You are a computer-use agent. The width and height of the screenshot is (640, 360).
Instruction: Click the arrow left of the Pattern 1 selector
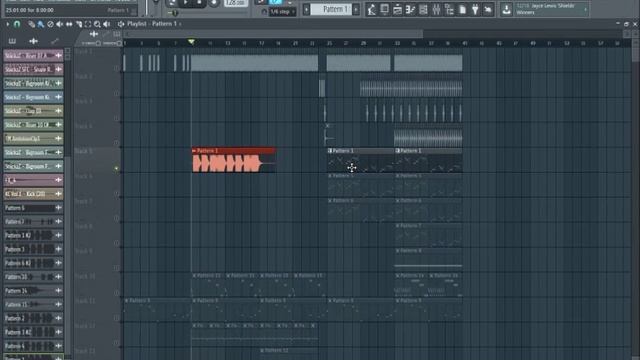coord(306,9)
